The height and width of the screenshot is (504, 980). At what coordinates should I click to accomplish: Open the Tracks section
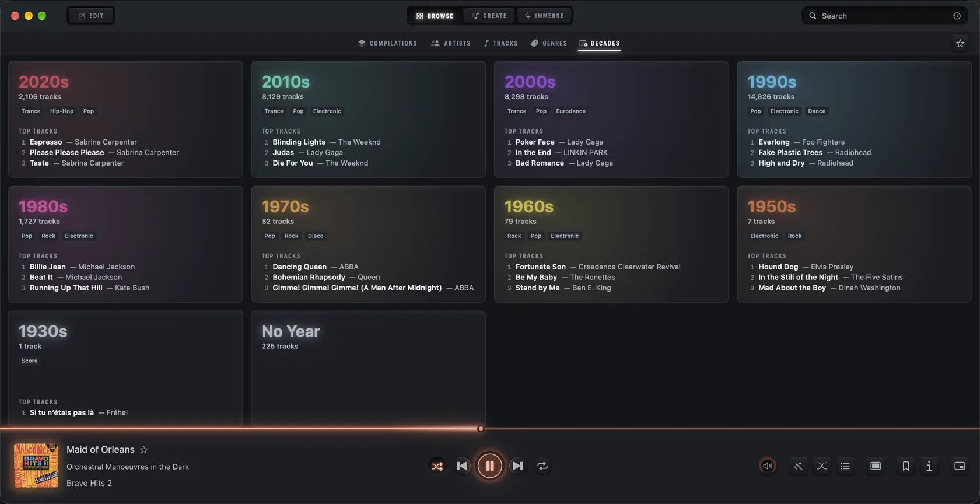click(x=501, y=43)
